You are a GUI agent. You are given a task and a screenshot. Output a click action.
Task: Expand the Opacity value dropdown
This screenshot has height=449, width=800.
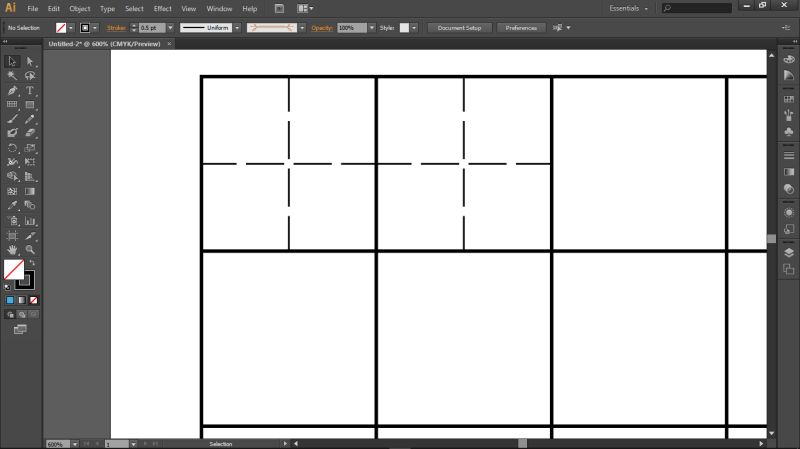[x=372, y=28]
